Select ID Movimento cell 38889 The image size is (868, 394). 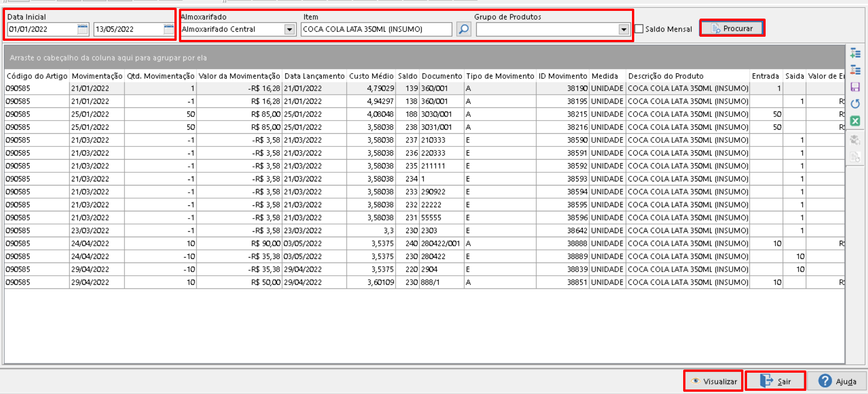(563, 257)
